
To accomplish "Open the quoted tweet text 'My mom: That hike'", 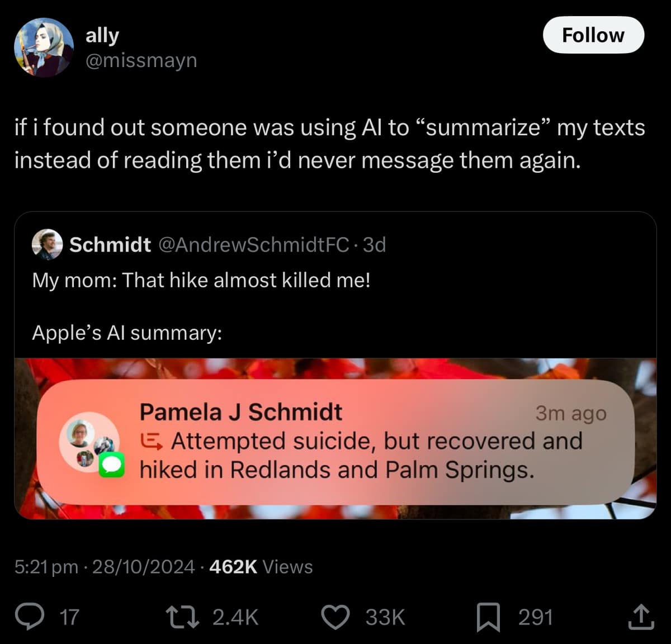I will (x=201, y=280).
